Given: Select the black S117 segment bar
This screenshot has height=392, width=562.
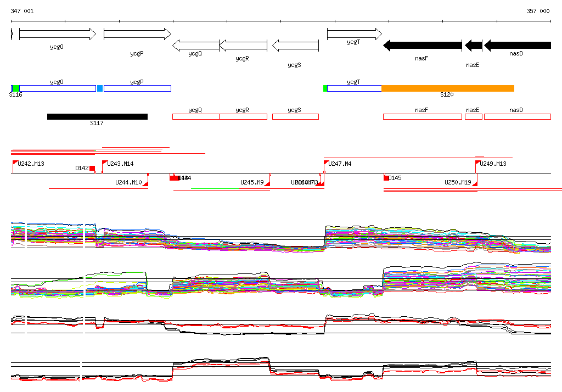Looking at the screenshot, I should tap(97, 116).
